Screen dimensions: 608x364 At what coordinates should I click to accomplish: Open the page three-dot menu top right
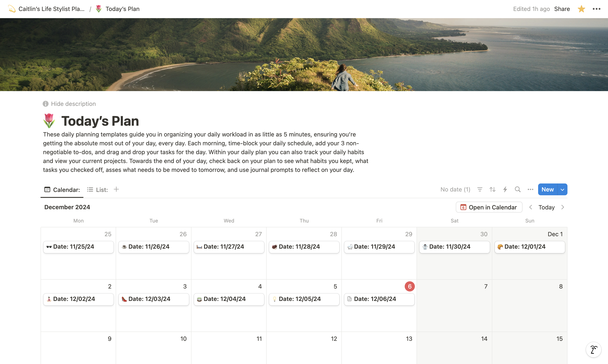[x=596, y=9]
